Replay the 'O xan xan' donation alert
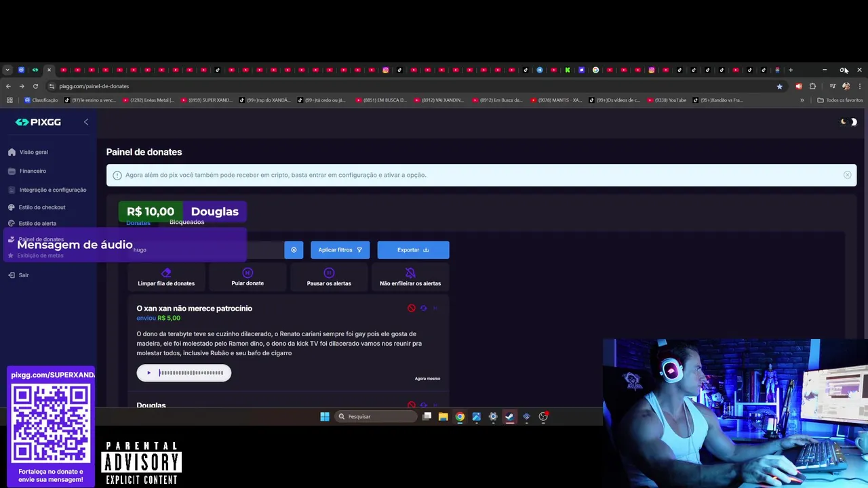868x488 pixels. tap(423, 308)
